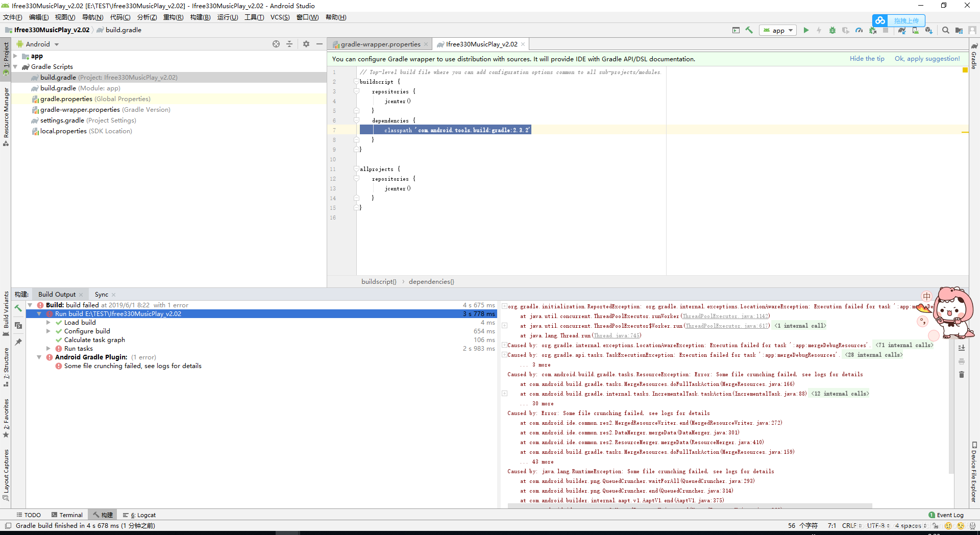Screen dimensions: 980x535
Task: Expand the Configure build node
Action: pyautogui.click(x=48, y=331)
